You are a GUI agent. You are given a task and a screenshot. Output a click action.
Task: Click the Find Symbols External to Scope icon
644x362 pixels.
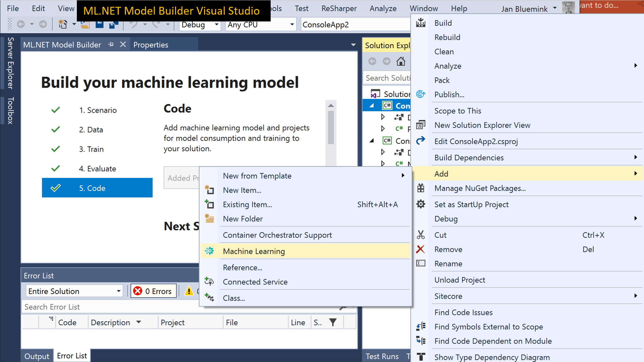click(421, 327)
